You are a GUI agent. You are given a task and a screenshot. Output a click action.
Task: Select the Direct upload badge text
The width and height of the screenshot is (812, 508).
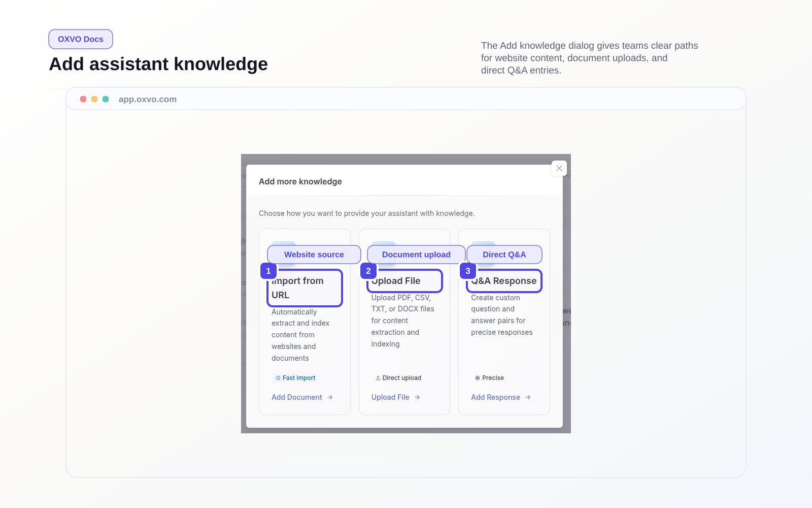(402, 378)
